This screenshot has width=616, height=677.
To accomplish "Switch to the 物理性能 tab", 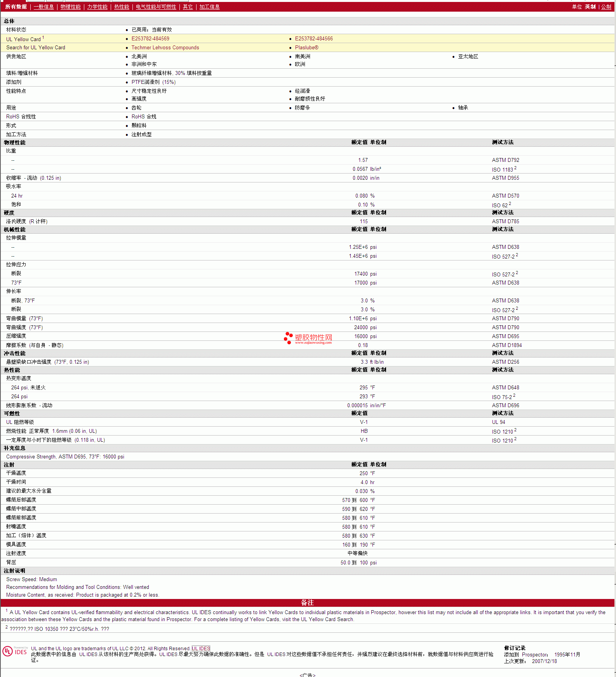I will (70, 7).
